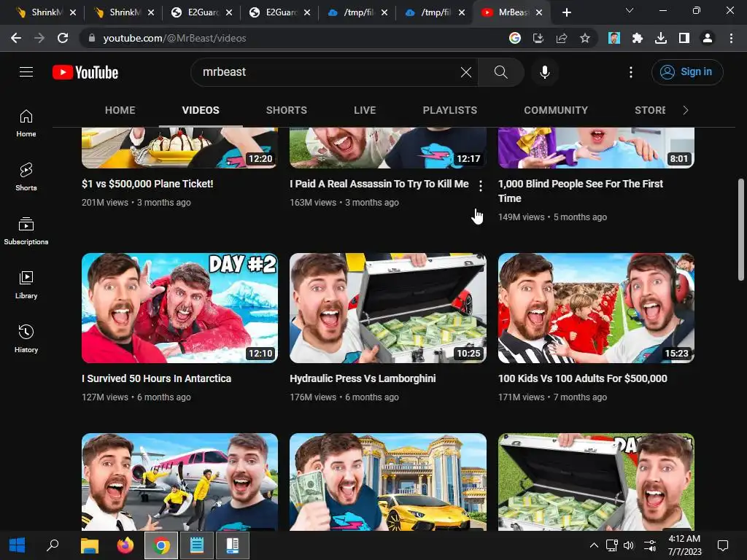Click the 100 Kids Vs 100 Adults thumbnail

pos(596,308)
